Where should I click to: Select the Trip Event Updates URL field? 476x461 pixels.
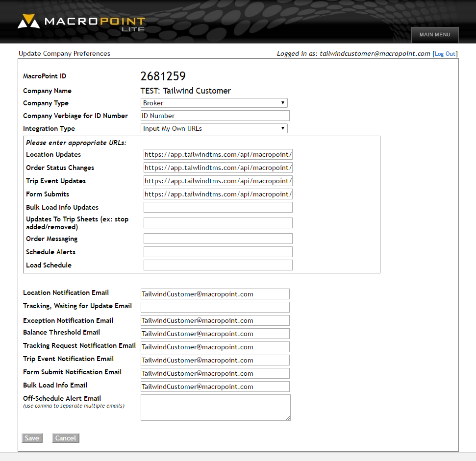pyautogui.click(x=217, y=181)
